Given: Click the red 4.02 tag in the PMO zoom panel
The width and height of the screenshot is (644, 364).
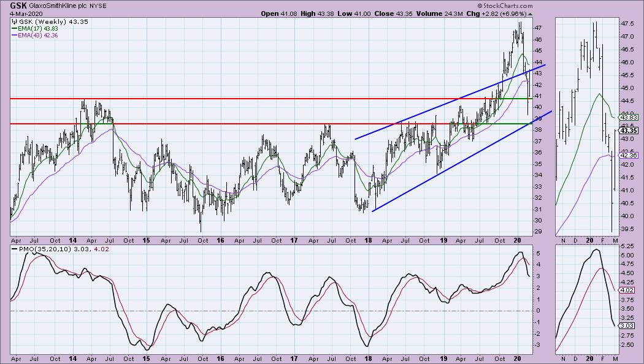Looking at the screenshot, I should [x=627, y=290].
